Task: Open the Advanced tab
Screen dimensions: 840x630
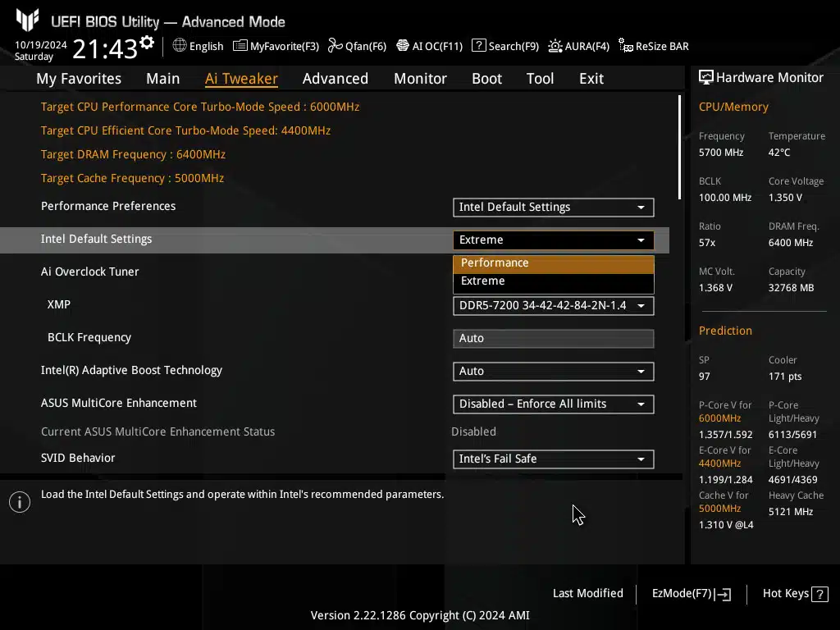Action: [x=336, y=79]
